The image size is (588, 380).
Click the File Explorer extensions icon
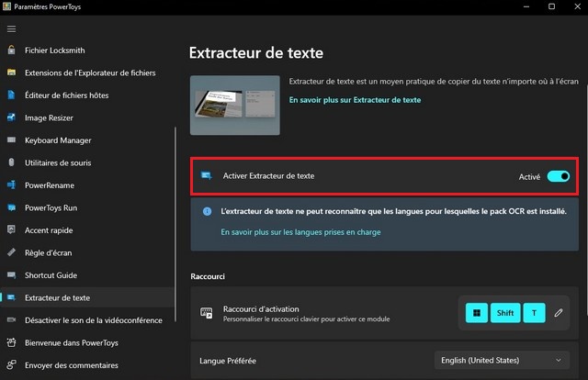tap(12, 73)
